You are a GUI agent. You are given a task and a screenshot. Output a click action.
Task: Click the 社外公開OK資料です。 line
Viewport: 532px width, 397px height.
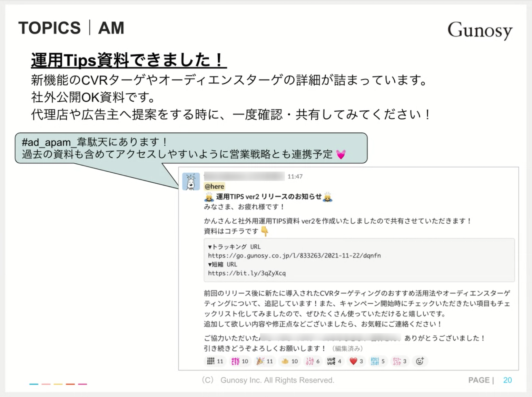coord(93,97)
